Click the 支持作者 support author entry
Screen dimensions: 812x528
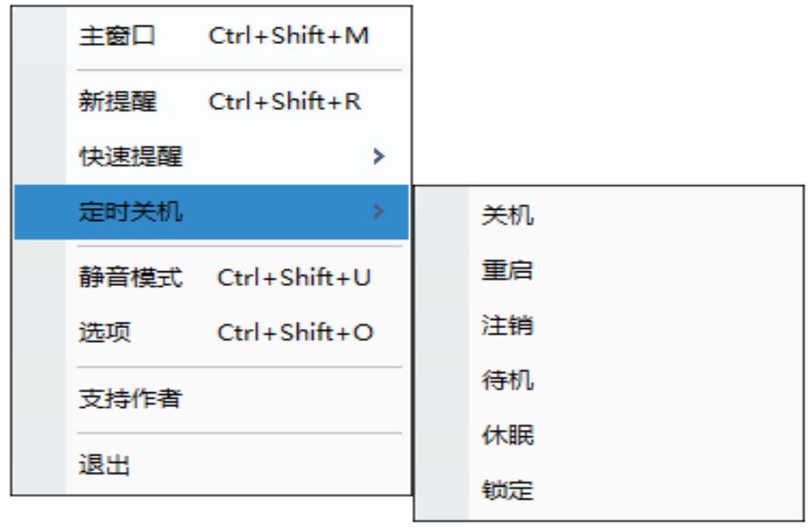pyautogui.click(x=131, y=399)
